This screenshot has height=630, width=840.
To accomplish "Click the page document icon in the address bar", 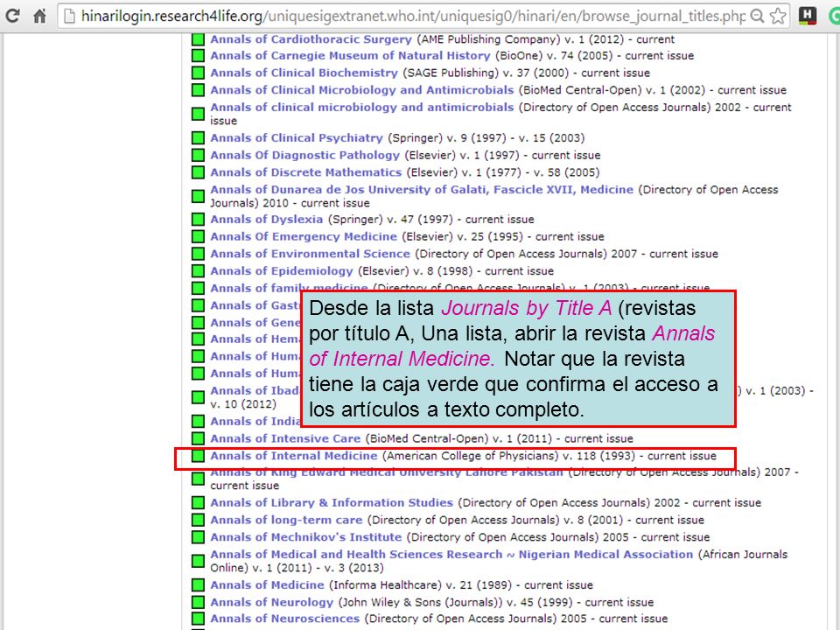I will tap(69, 16).
